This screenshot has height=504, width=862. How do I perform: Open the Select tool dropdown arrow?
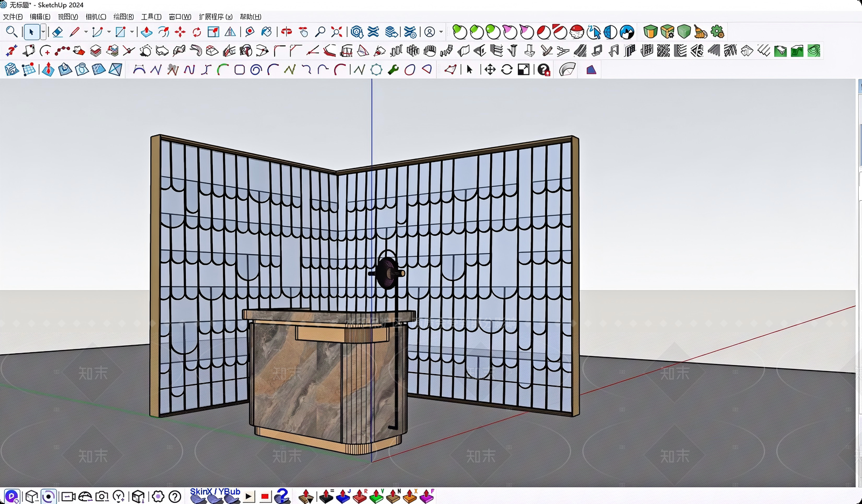tap(43, 32)
